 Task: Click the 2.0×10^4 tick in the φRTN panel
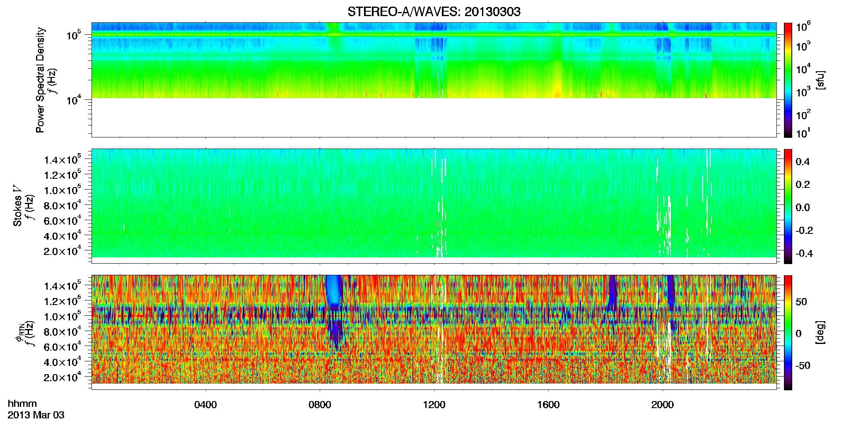pos(62,377)
